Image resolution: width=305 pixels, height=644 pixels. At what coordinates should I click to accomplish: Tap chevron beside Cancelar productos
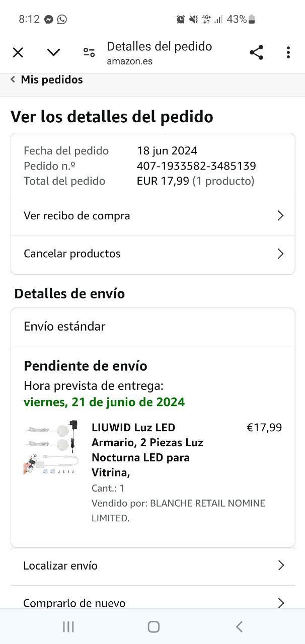pos(281,254)
